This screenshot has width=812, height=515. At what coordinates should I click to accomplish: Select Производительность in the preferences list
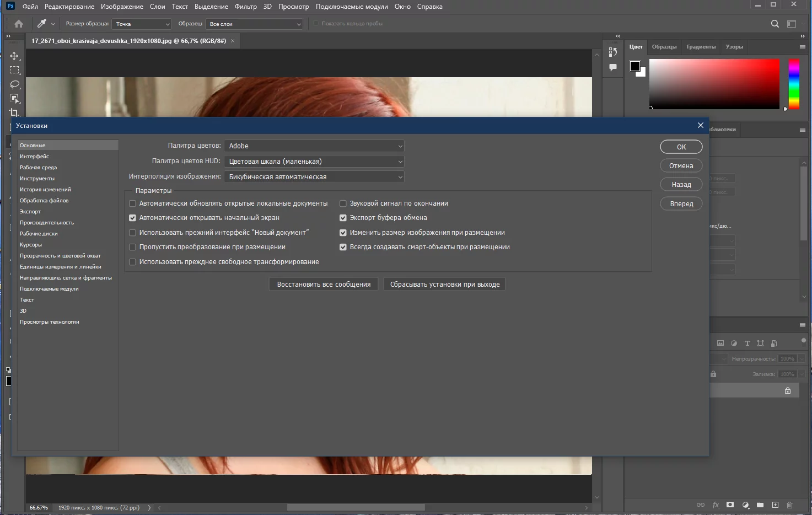tap(47, 223)
